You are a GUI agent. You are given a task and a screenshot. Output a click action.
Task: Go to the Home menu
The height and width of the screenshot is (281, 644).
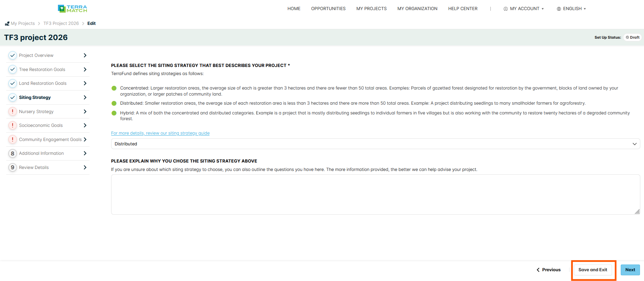[x=294, y=9]
